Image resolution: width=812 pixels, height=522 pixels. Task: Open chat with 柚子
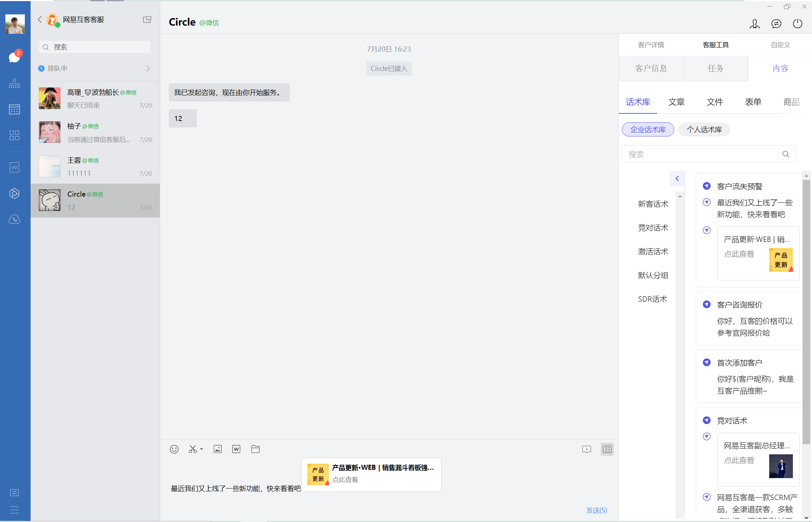tap(95, 132)
